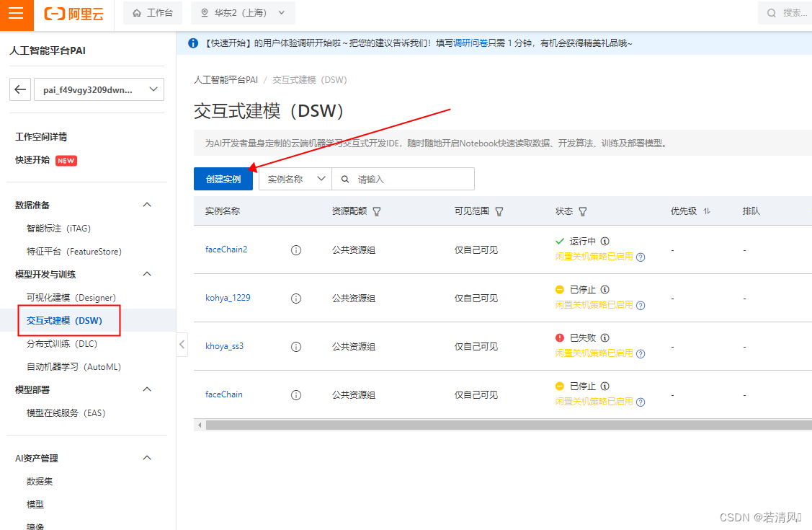The width and height of the screenshot is (812, 530).
Task: Click the horizontal table scrollbar
Action: coord(509,425)
